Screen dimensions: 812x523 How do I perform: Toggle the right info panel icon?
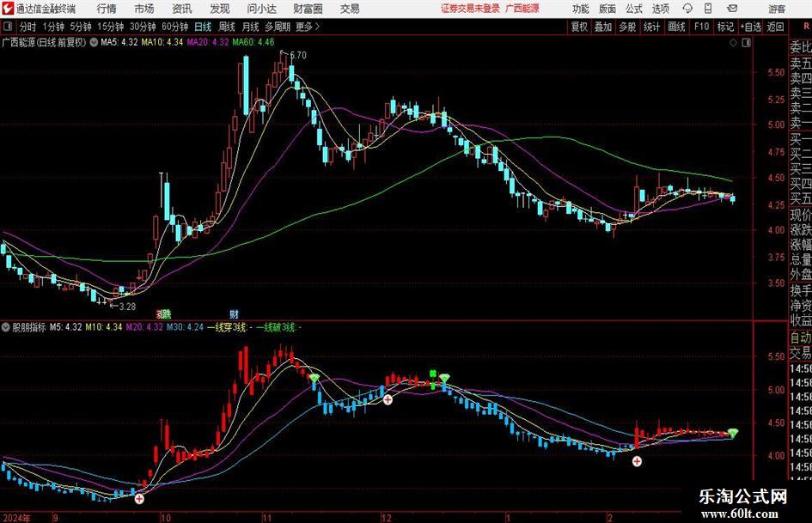(x=746, y=43)
